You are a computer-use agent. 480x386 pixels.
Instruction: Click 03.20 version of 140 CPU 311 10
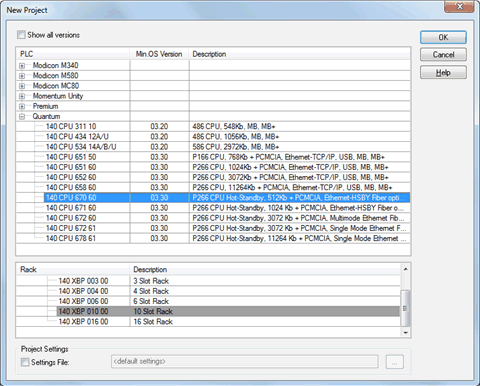[x=159, y=126]
